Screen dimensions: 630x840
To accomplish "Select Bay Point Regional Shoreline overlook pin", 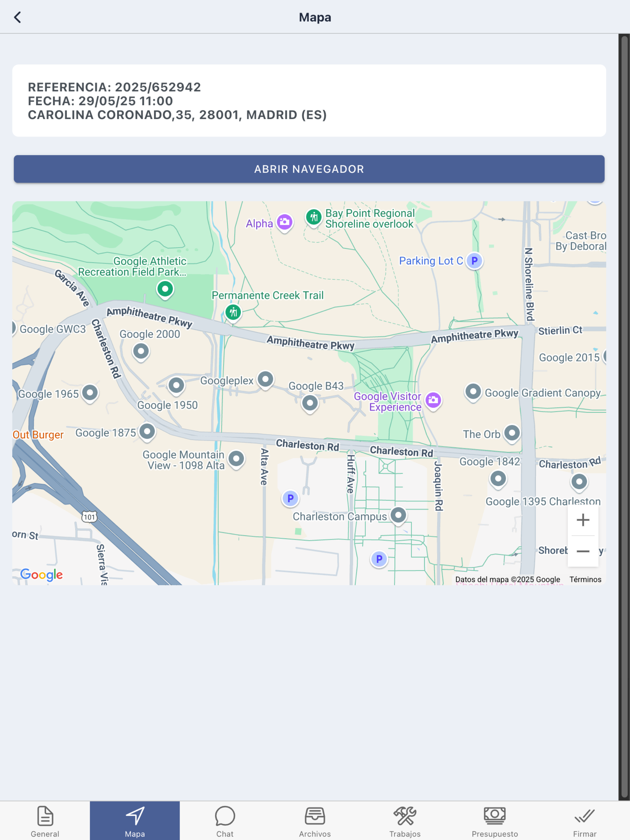I will point(314,218).
